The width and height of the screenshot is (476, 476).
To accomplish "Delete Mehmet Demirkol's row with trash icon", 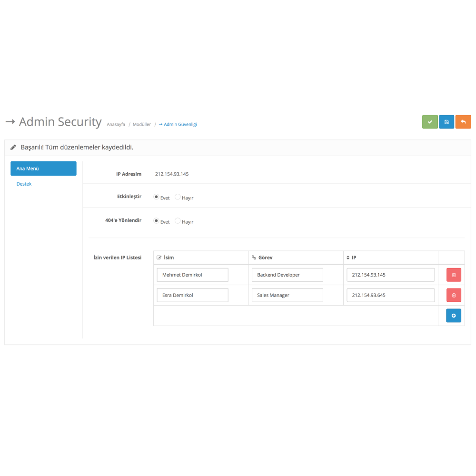I will tap(453, 275).
